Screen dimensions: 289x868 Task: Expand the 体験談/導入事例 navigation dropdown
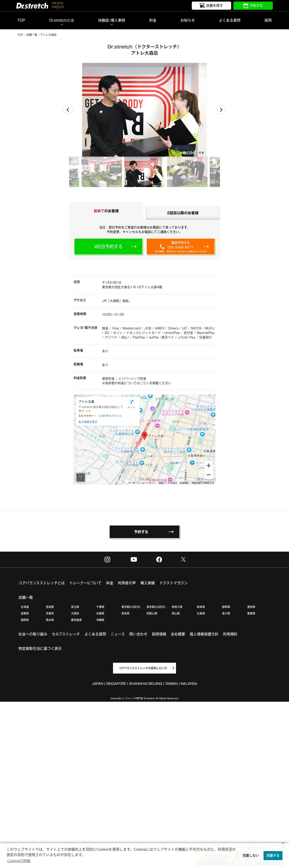111,21
